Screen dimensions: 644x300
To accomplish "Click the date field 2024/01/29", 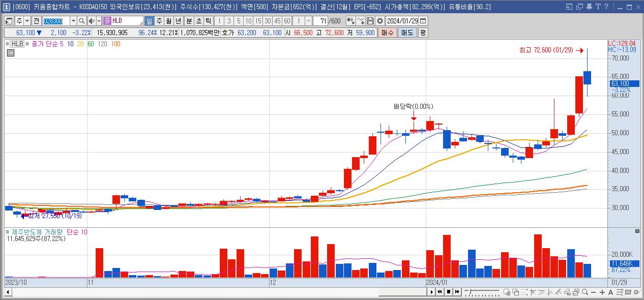I will [x=402, y=21].
